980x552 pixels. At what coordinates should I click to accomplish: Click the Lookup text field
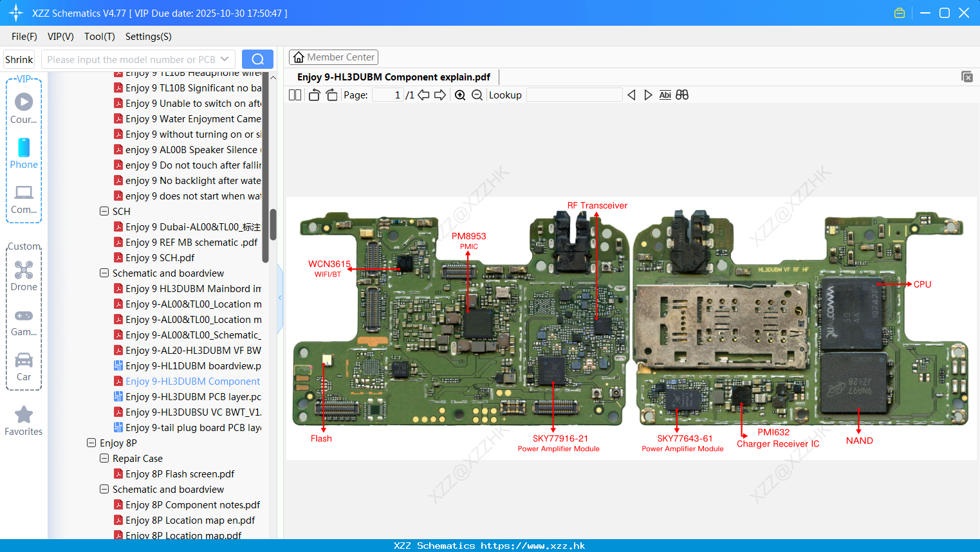coord(574,95)
